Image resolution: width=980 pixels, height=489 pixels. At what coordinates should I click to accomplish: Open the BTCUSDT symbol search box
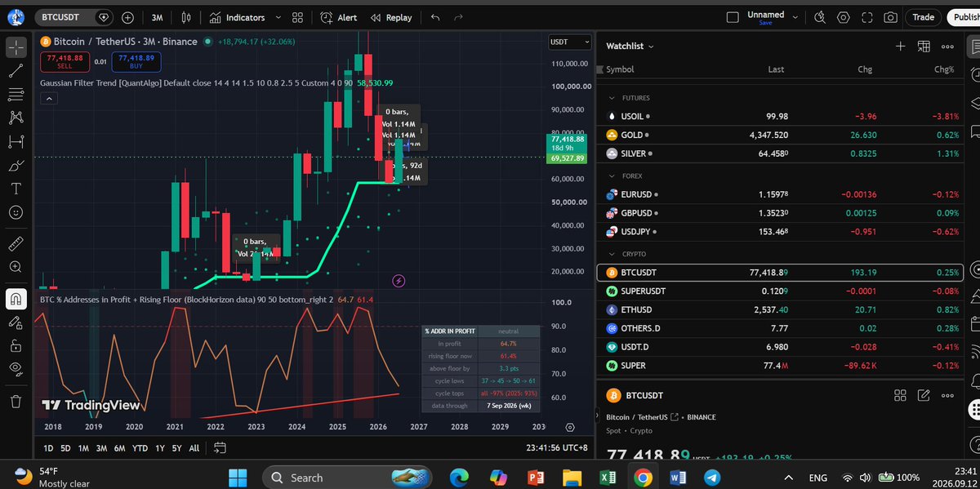(x=75, y=17)
